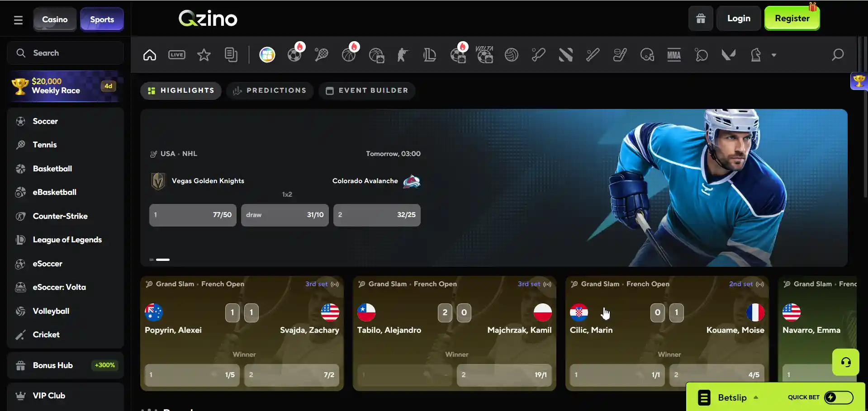Select the eSoccer robot icon in sports bar
This screenshot has height=411, width=868.
[458, 55]
